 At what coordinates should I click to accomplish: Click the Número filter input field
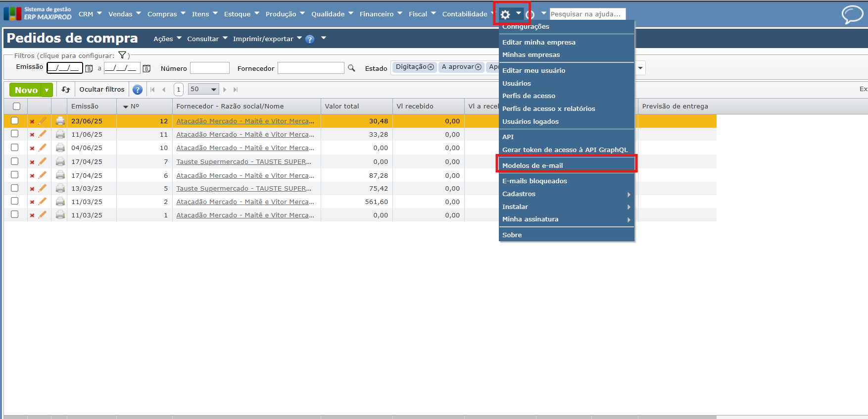[x=209, y=68]
